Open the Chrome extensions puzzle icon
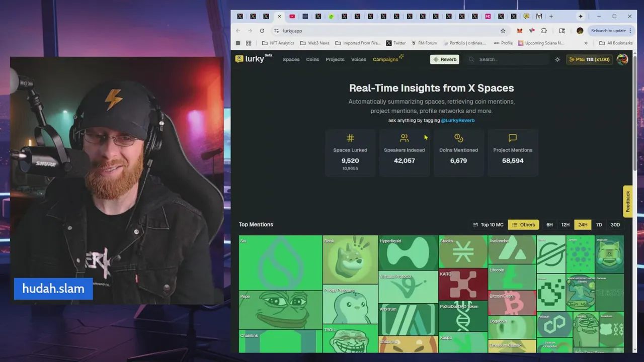 tap(544, 31)
